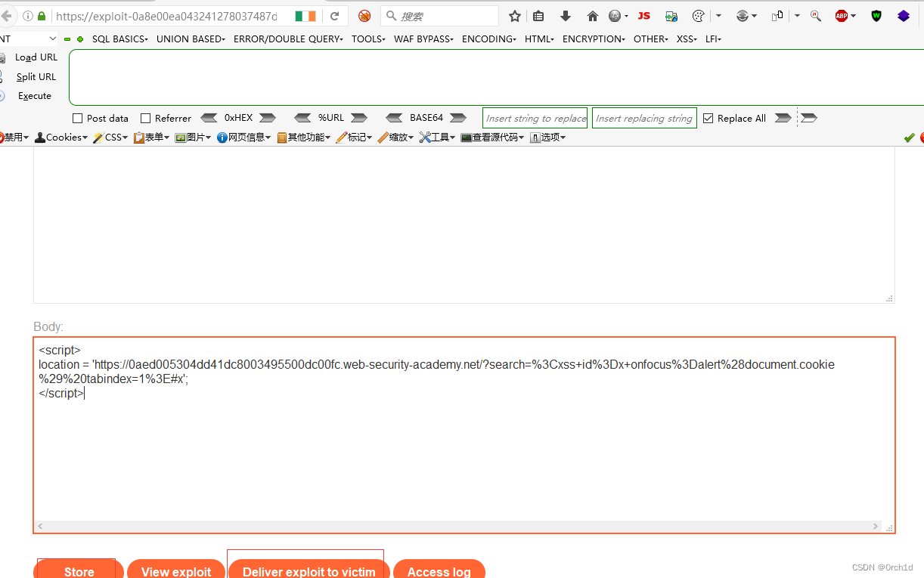The image size is (924, 578).
Task: Open the 网页信息 menu
Action: (x=243, y=138)
